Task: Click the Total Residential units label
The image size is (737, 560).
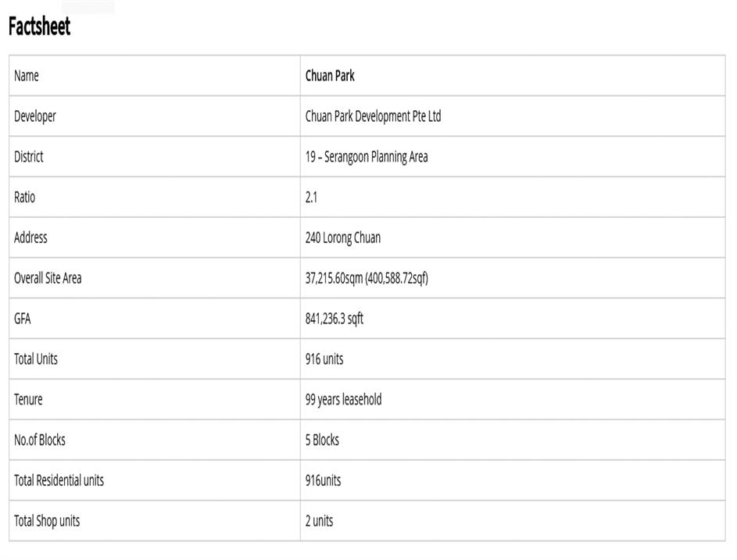Action: click(59, 480)
